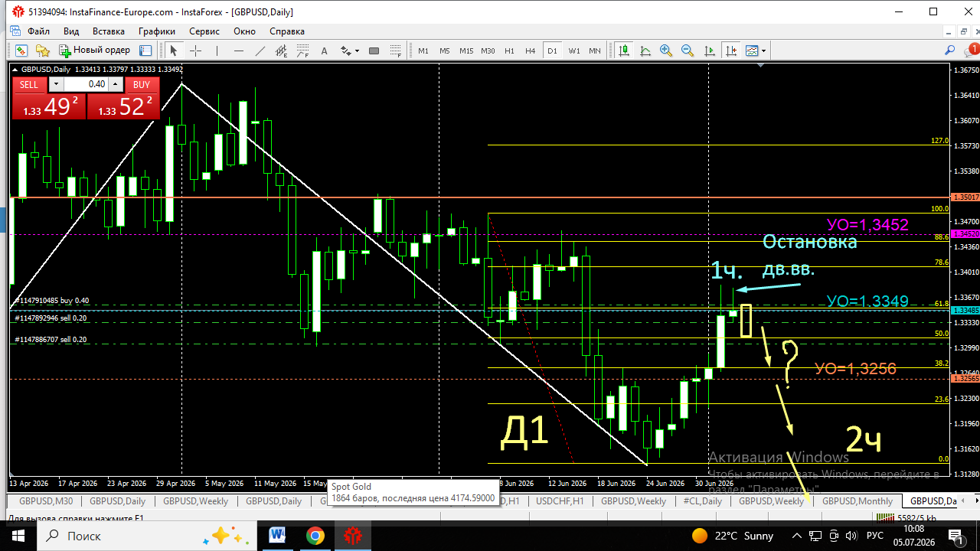Pick the Vertical Line drawing tool
The height and width of the screenshot is (551, 980).
pos(217,51)
